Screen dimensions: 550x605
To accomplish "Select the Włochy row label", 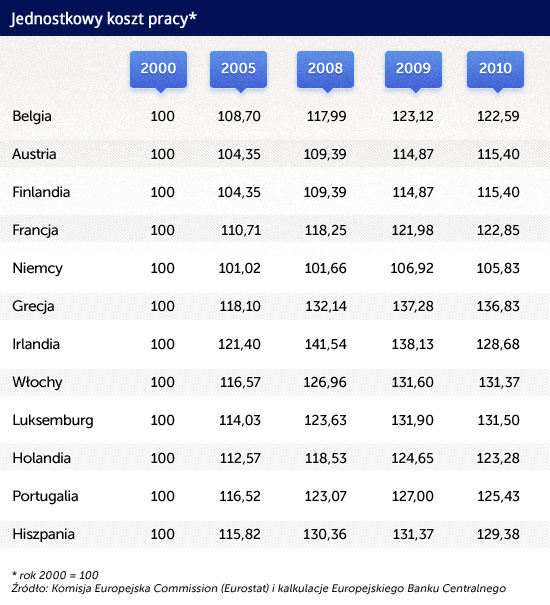I will coord(37,382).
